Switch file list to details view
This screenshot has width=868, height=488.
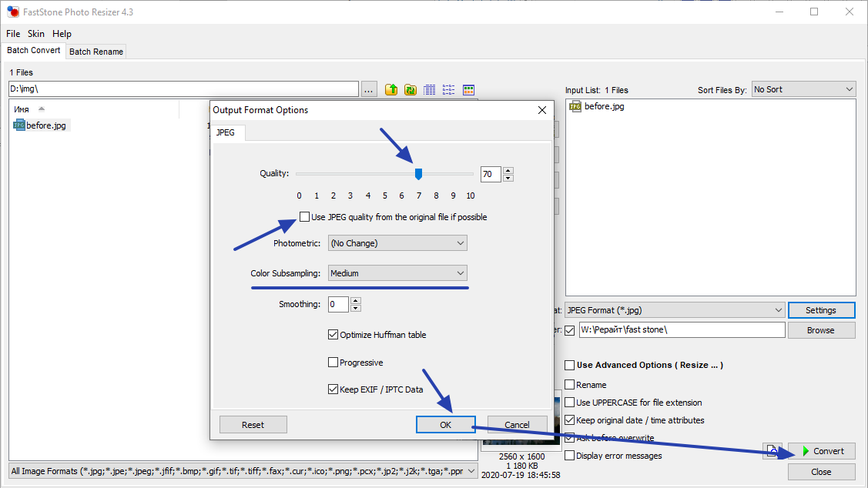click(430, 90)
